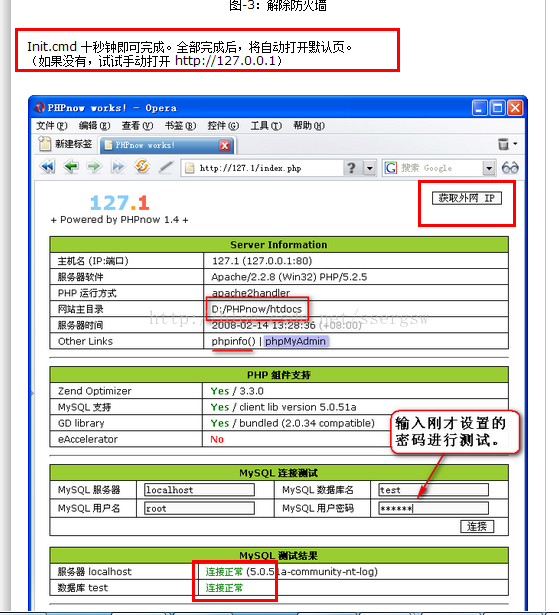Click the Opera rewind navigation icon
This screenshot has width=559, height=615.
(47, 167)
